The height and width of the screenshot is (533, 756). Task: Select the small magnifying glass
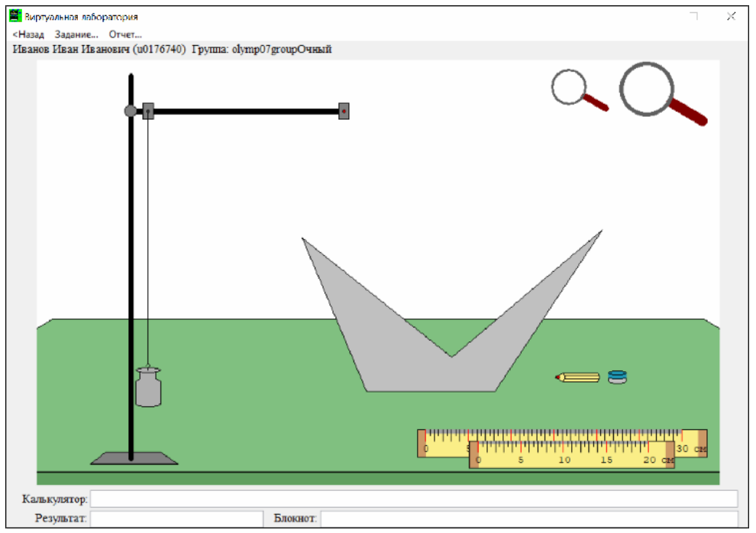(579, 90)
